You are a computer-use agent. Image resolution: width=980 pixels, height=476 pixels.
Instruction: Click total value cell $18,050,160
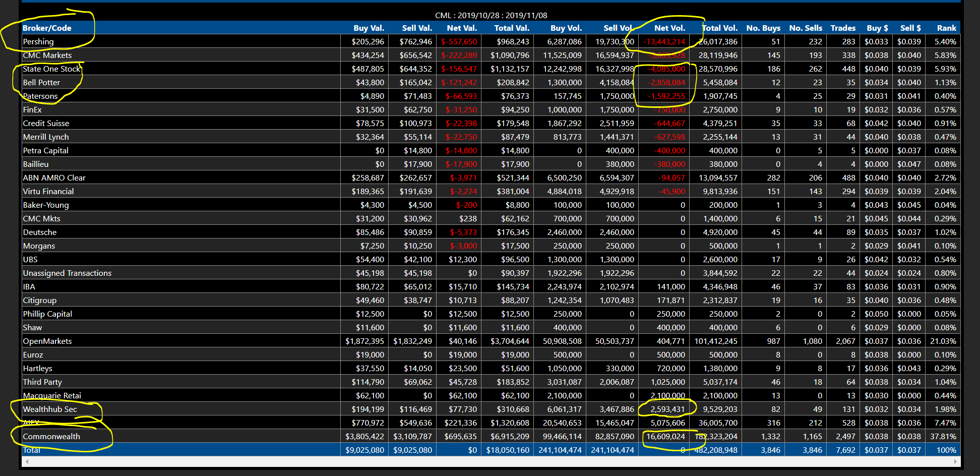coord(508,450)
